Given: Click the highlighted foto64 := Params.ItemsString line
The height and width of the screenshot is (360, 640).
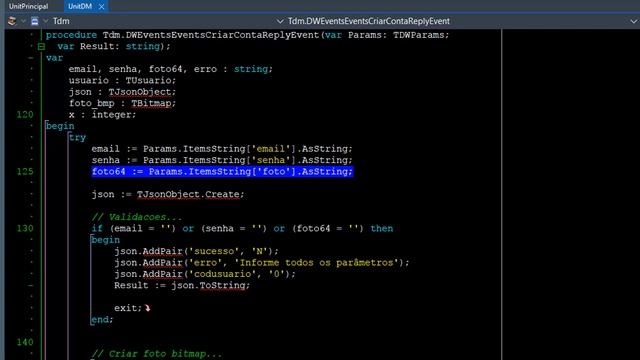Looking at the screenshot, I should [222, 171].
